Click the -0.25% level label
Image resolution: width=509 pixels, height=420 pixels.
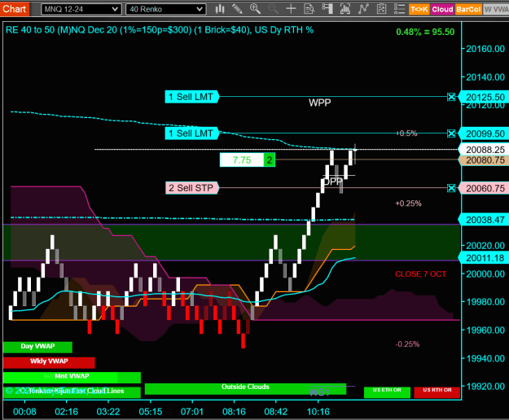point(407,344)
